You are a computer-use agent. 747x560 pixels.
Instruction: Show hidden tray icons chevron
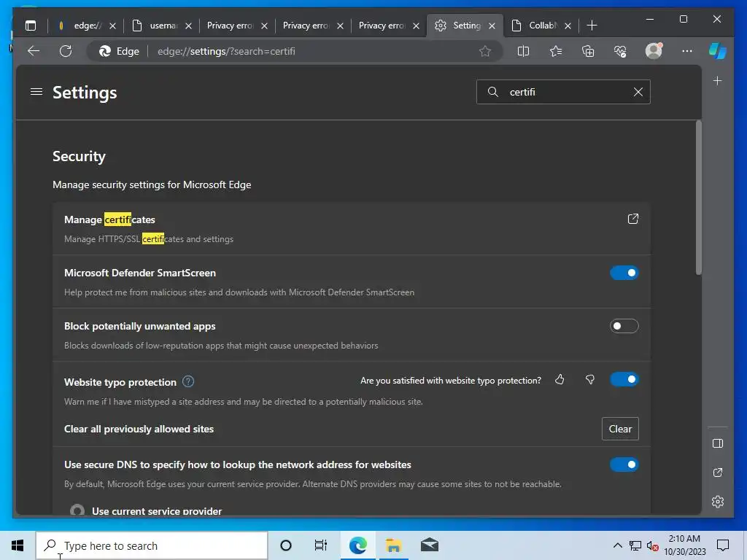617,545
